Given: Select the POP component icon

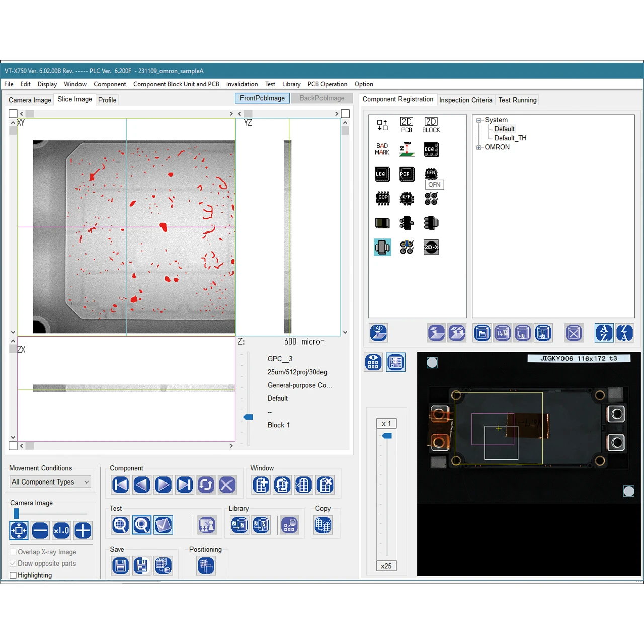Looking at the screenshot, I should 407,174.
